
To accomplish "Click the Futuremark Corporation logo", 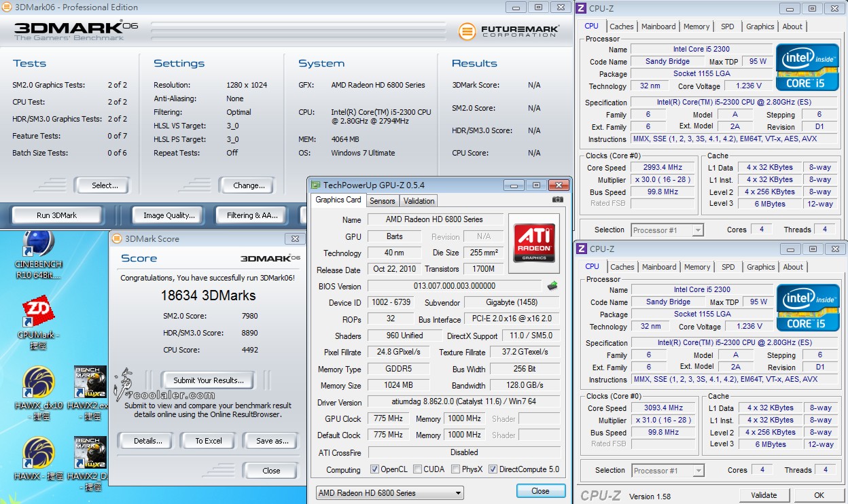I will (508, 31).
